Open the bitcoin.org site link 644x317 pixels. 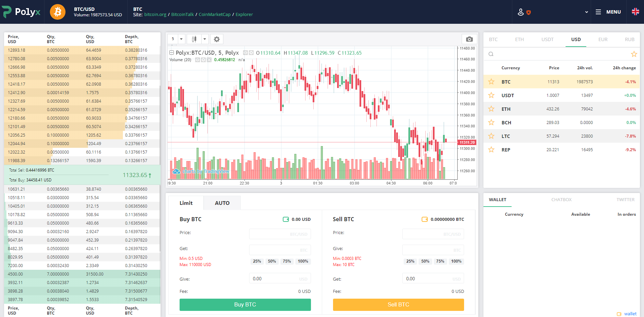[155, 15]
